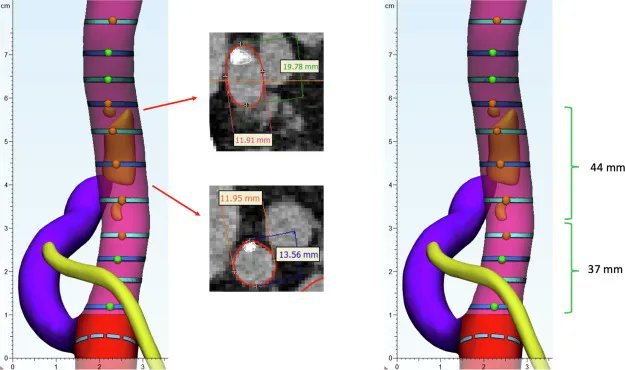The width and height of the screenshot is (625, 370).
Task: Select the 13.56 mm measurement label
Action: pos(298,254)
